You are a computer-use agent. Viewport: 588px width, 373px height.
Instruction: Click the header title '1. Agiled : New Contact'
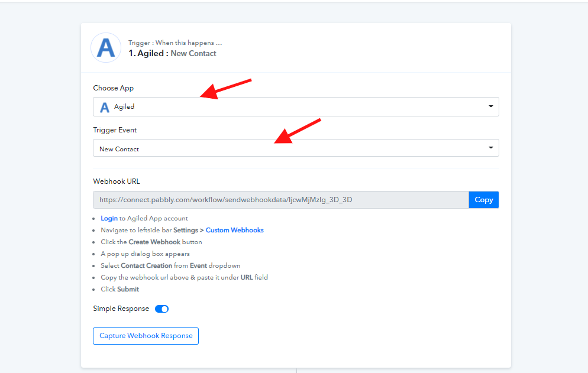[x=173, y=53]
